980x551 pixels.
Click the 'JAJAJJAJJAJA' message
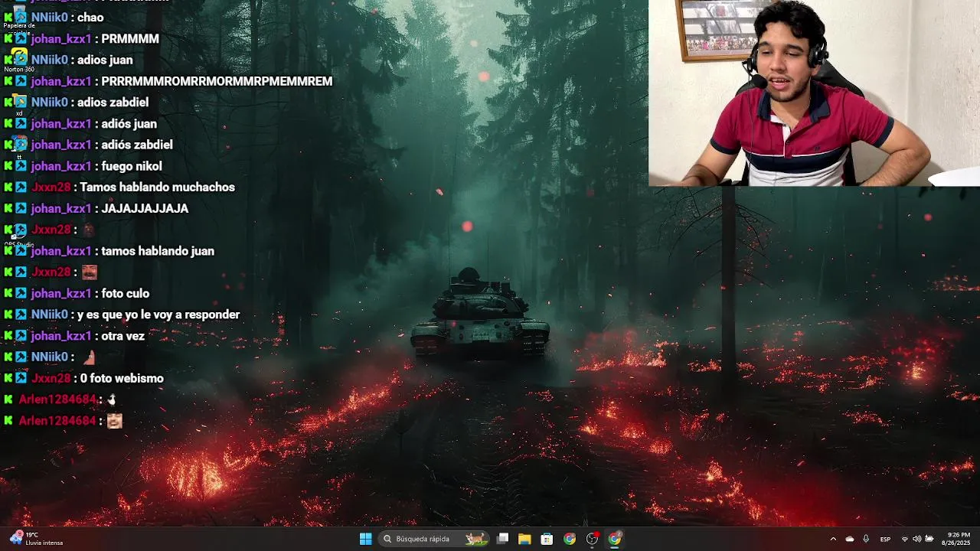click(145, 209)
